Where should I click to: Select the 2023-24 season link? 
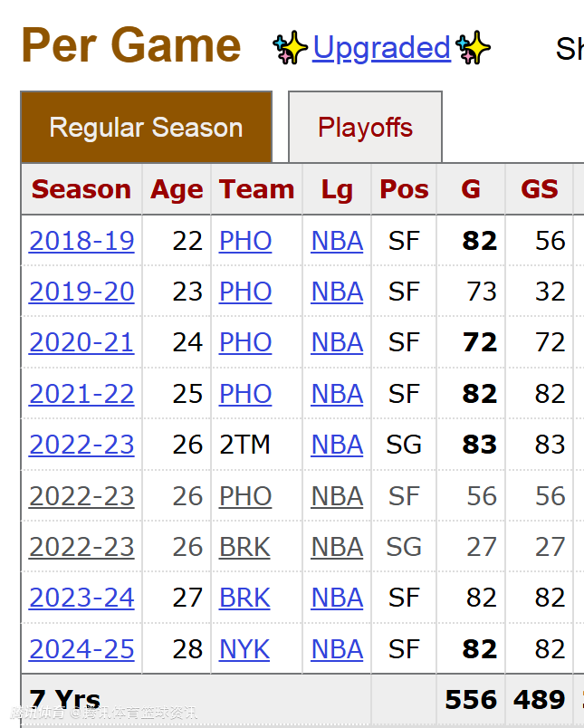pos(81,598)
